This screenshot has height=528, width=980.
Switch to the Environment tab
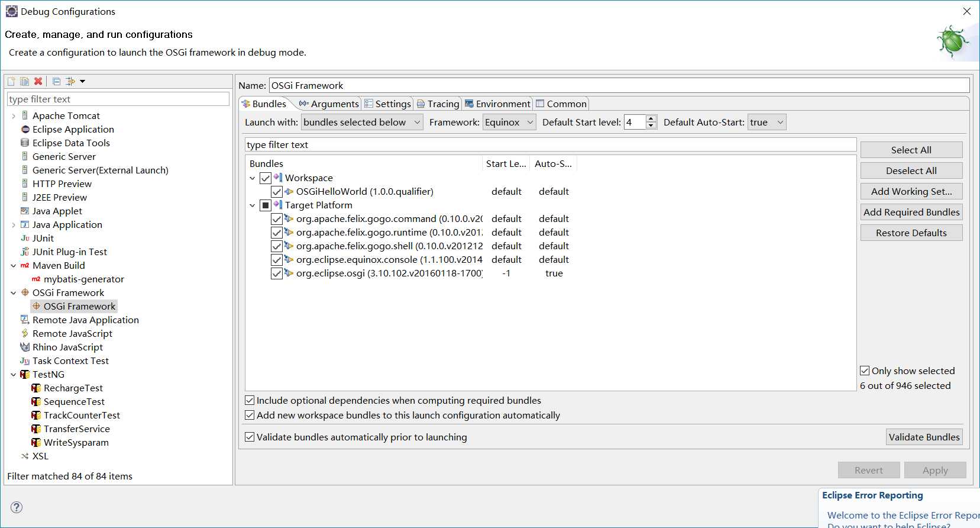click(x=497, y=104)
